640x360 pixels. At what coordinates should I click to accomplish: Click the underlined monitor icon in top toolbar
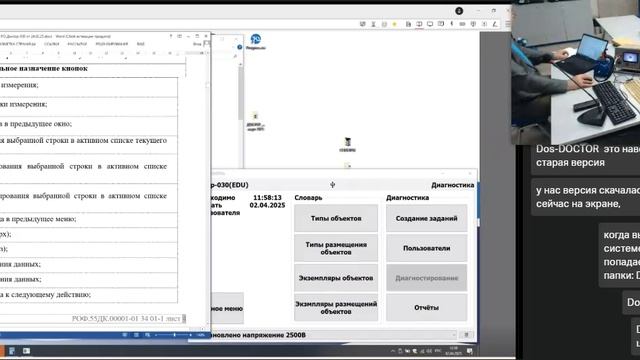pyautogui.click(x=419, y=24)
